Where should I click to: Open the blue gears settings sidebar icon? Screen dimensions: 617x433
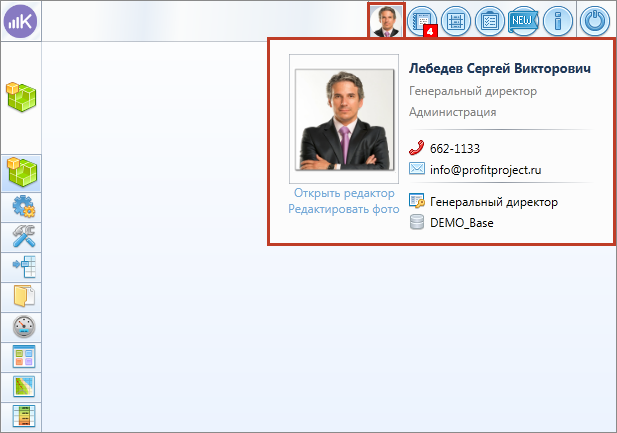click(x=23, y=206)
